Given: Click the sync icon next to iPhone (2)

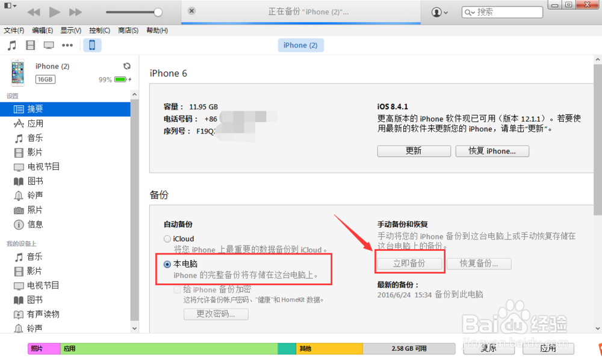Looking at the screenshot, I should coord(126,66).
